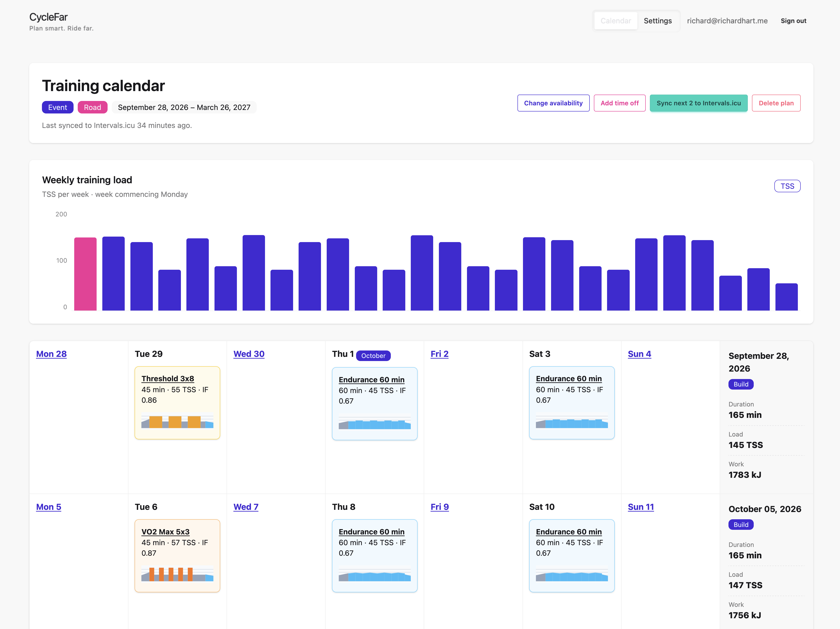Click the 145 TSS load value
840x629 pixels.
point(745,445)
